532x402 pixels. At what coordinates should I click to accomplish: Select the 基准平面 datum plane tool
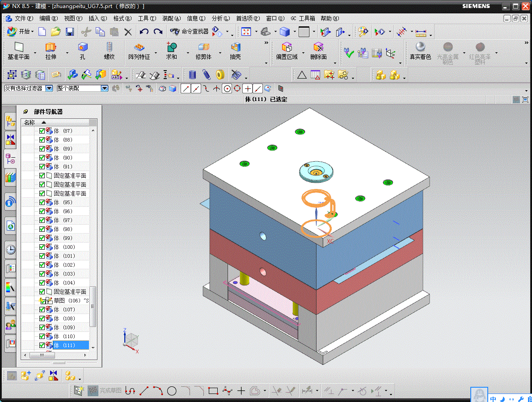coord(18,50)
